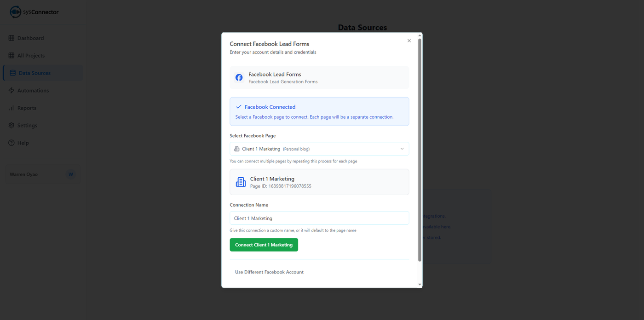Click the Automations lightning icon

pos(11,91)
